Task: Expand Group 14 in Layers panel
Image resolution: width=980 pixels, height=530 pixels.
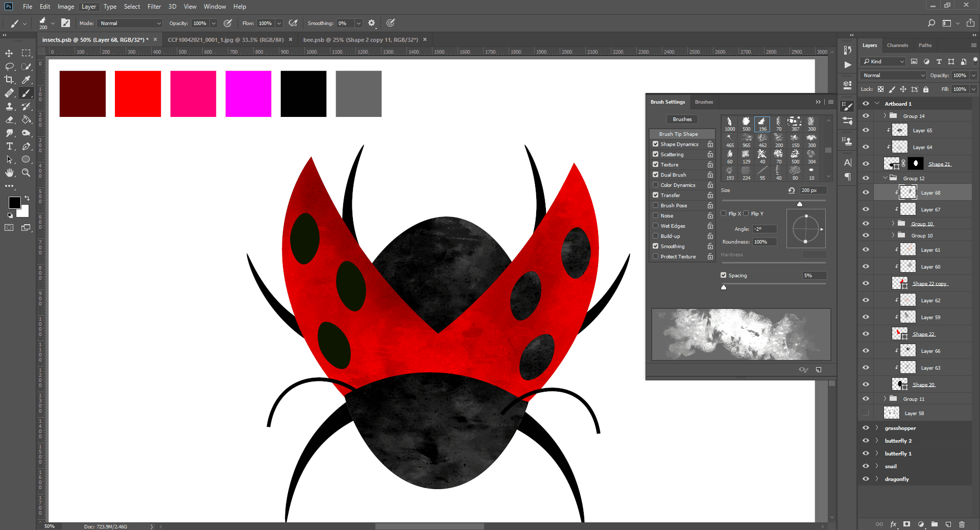Action: [885, 116]
